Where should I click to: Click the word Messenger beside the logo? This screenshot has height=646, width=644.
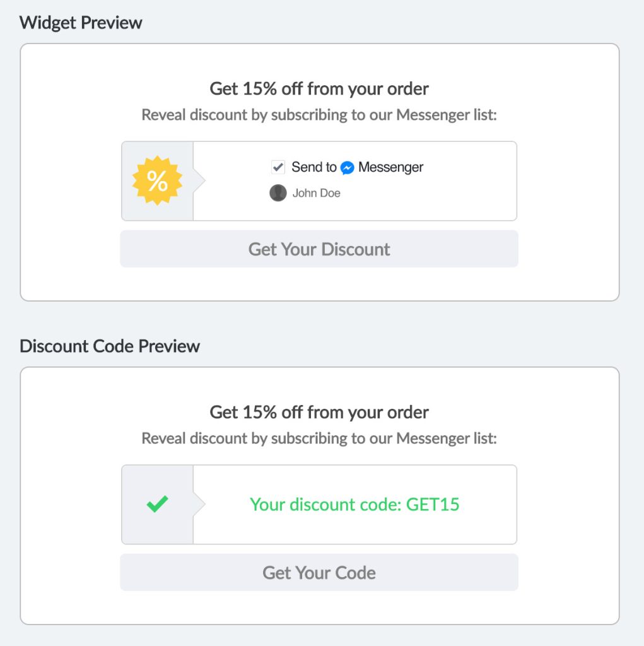point(390,167)
